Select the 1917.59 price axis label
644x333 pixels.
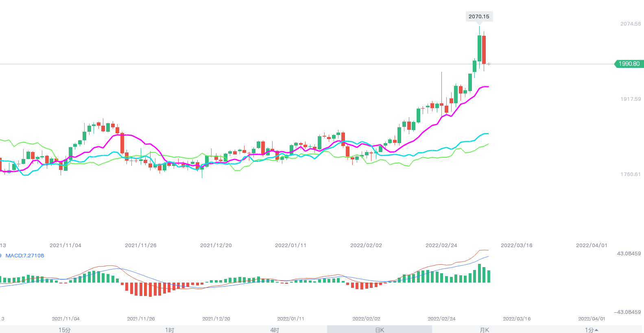pos(630,99)
